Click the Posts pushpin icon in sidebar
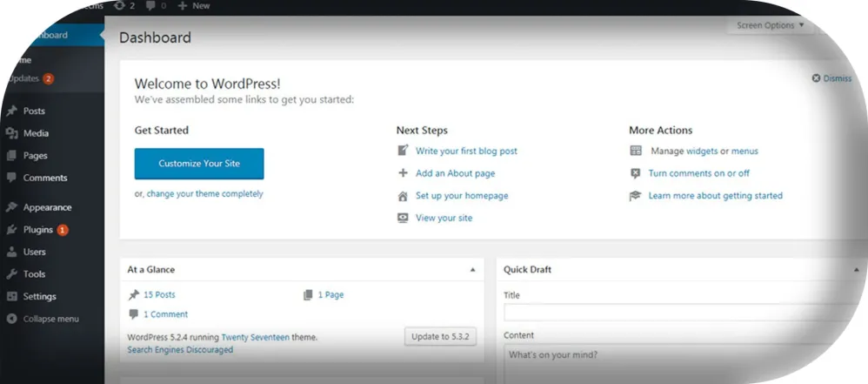 pos(11,111)
